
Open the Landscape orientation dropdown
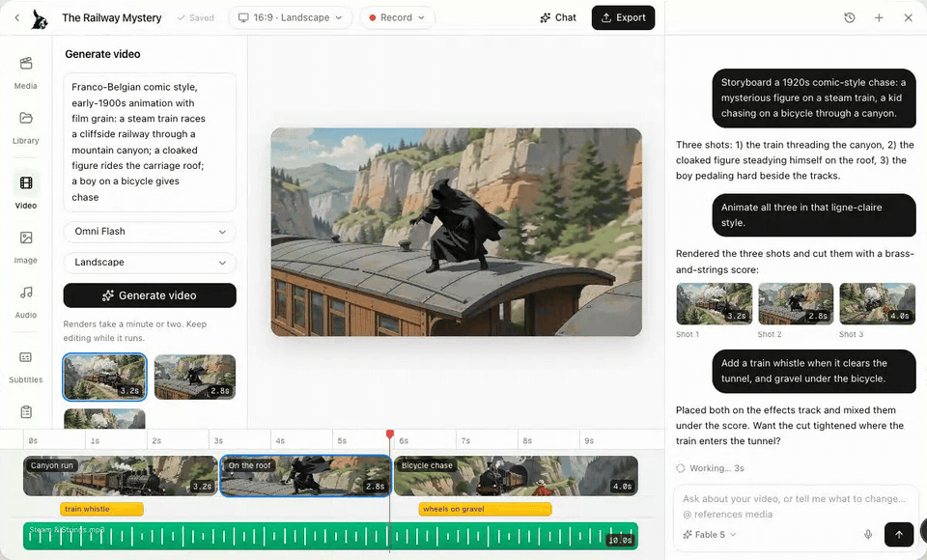(x=150, y=262)
